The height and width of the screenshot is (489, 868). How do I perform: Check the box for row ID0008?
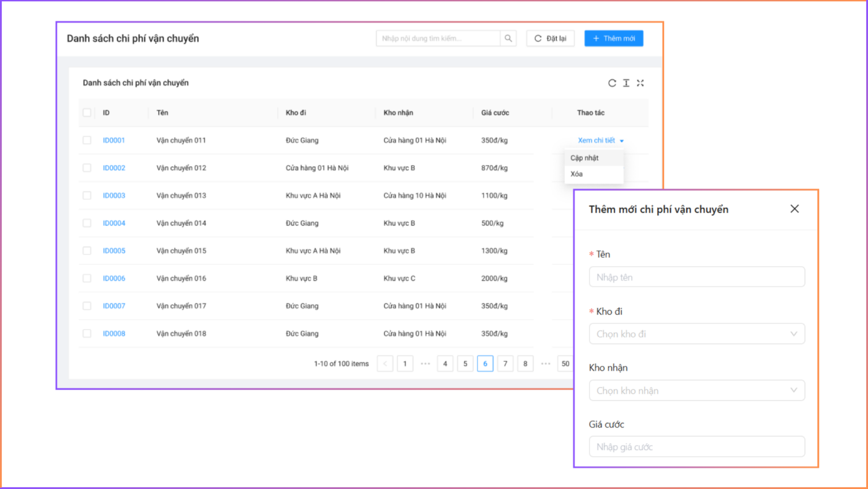pyautogui.click(x=87, y=334)
